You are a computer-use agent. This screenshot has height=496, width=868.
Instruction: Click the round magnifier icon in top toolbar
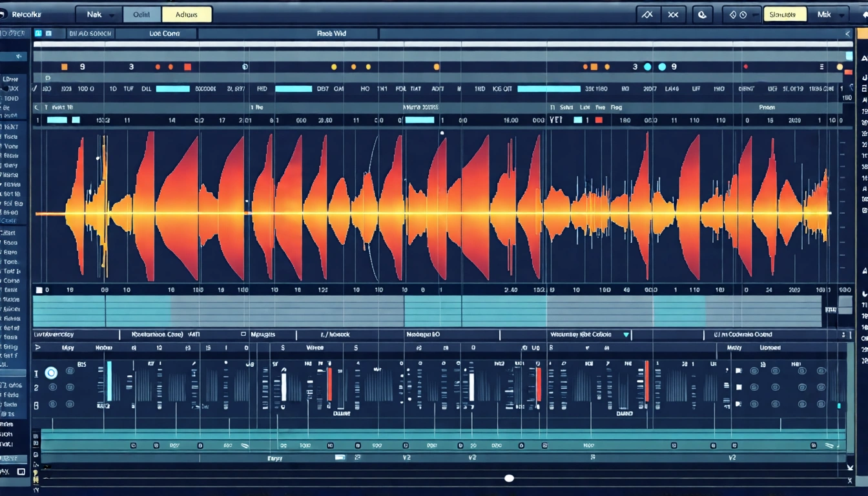[702, 14]
